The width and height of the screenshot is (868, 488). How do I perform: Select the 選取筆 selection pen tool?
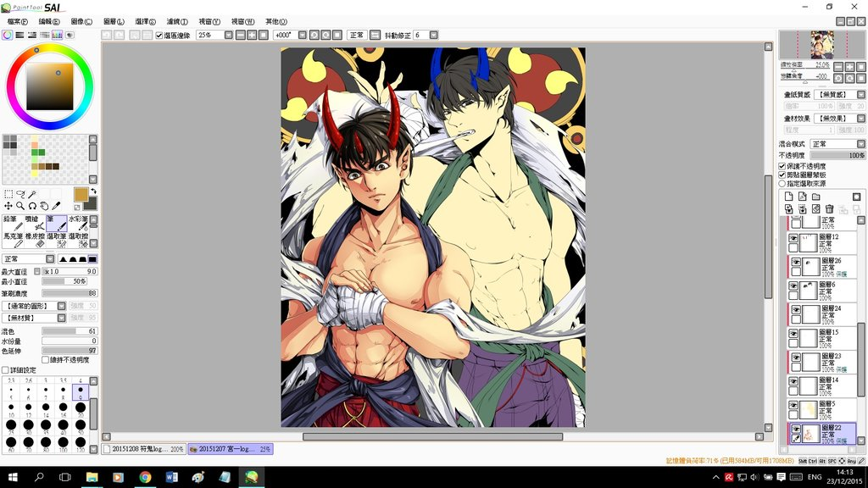(57, 240)
